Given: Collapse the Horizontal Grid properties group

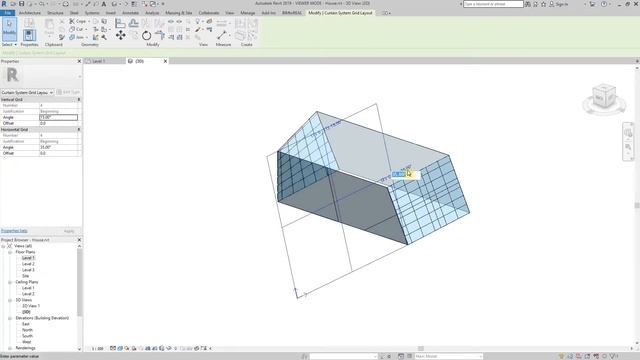Looking at the screenshot, I should 79,129.
